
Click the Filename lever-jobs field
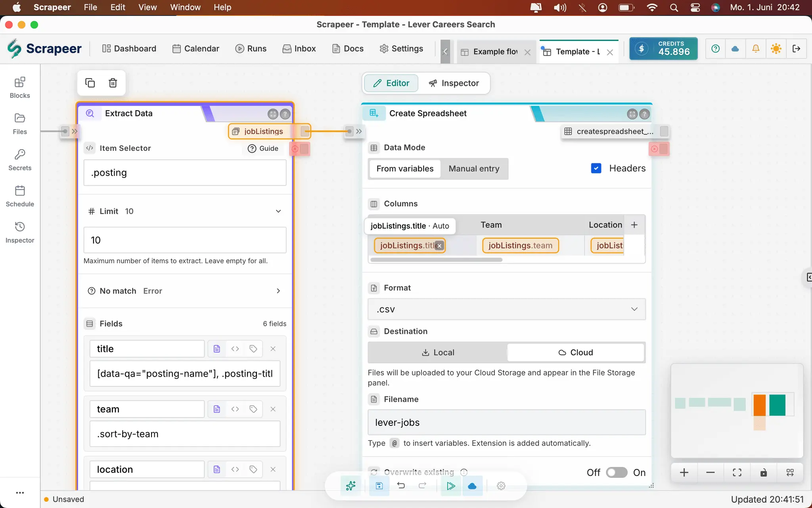[x=507, y=422]
